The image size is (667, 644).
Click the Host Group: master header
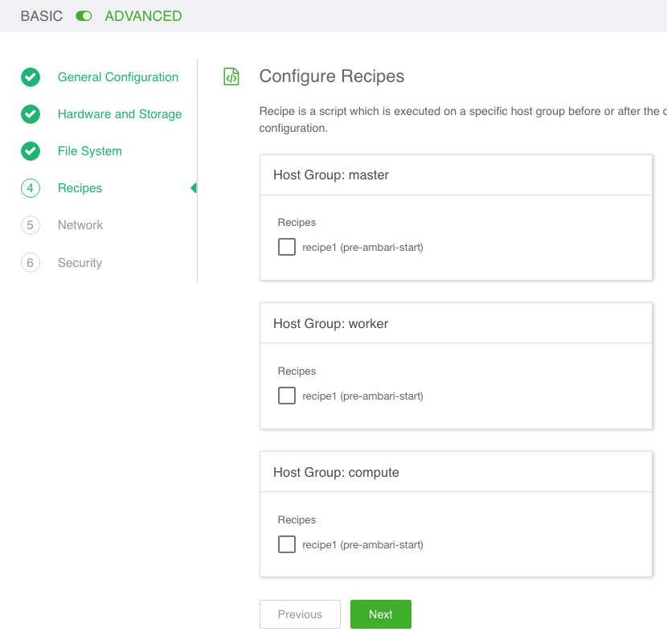click(x=331, y=174)
